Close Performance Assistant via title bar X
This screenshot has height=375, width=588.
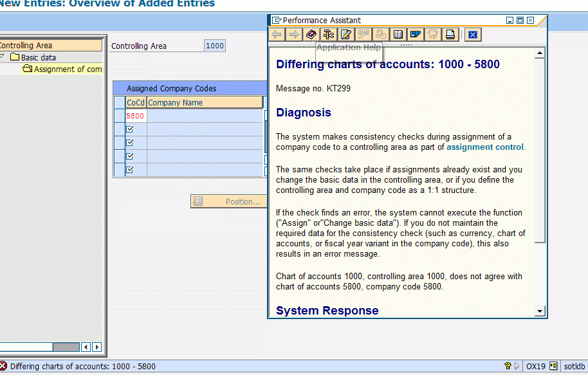[x=530, y=20]
